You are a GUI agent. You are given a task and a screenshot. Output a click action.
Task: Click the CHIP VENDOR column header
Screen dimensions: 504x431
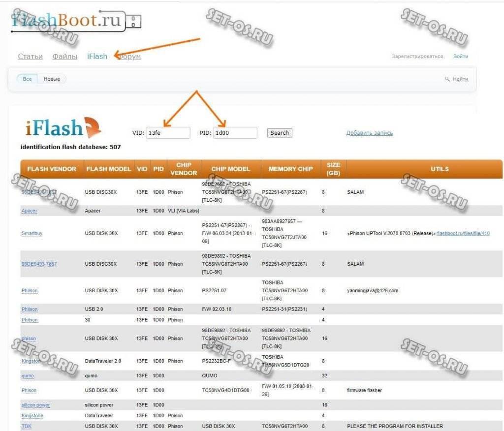tap(184, 169)
